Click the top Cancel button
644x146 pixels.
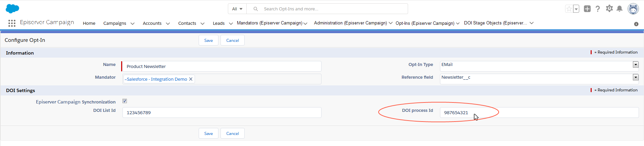click(233, 41)
